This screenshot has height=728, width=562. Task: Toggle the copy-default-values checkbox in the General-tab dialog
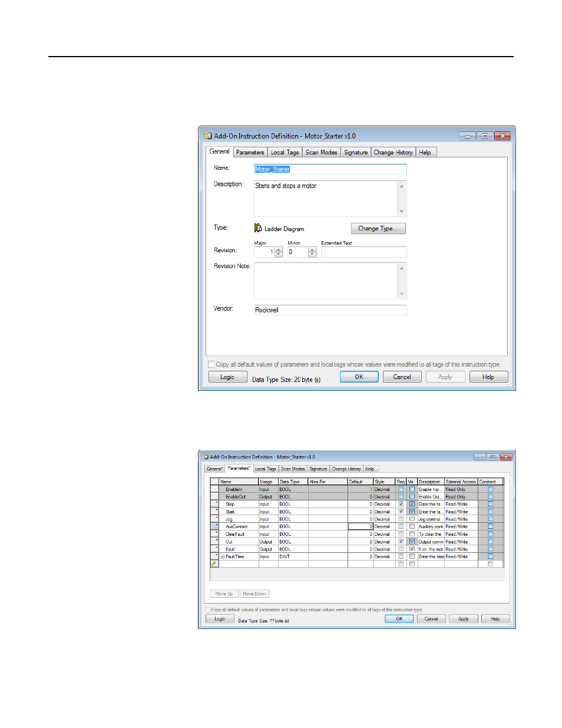211,364
